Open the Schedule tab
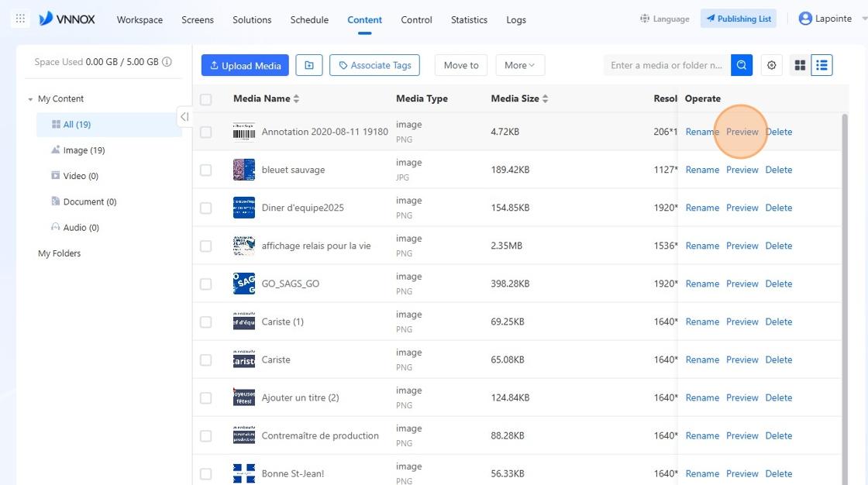Image resolution: width=868 pixels, height=485 pixels. [309, 19]
